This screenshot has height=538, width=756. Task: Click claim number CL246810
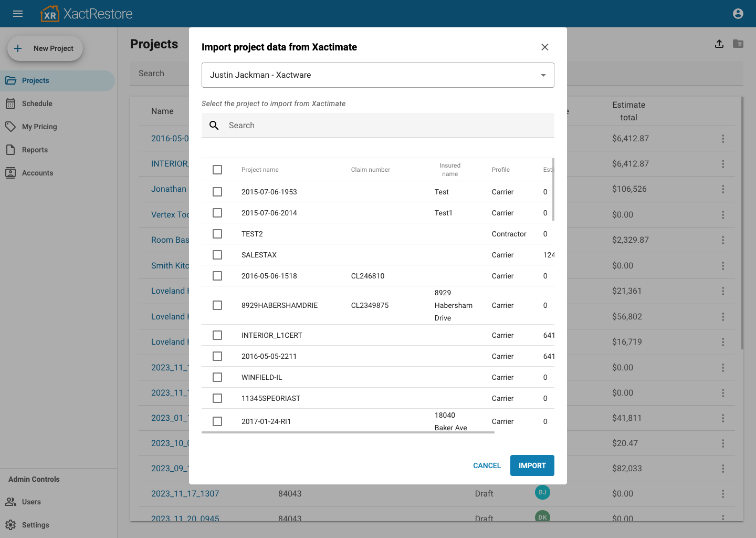point(367,276)
